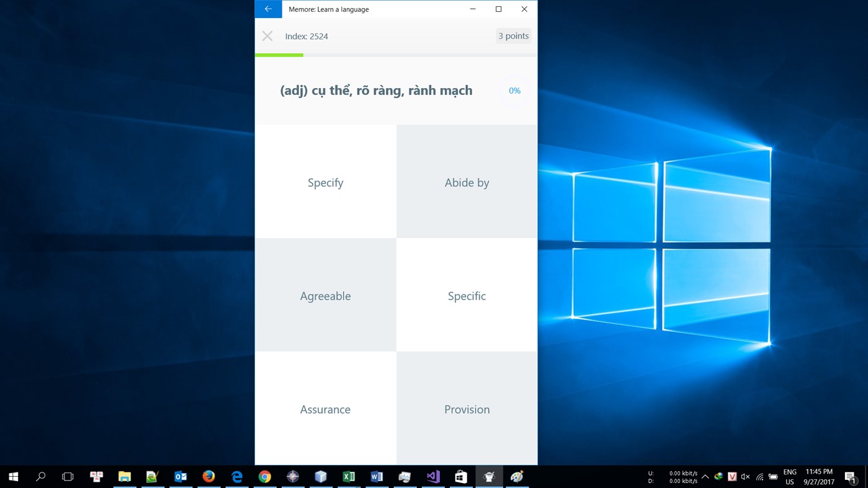Open Visual Studio from the taskbar
This screenshot has height=488, width=868.
pyautogui.click(x=432, y=477)
